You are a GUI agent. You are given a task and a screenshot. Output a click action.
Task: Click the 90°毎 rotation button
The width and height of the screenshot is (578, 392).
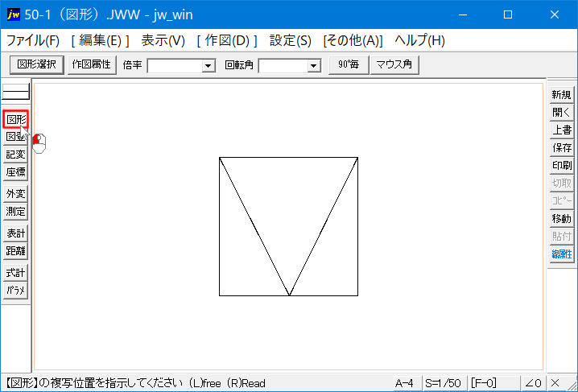349,65
